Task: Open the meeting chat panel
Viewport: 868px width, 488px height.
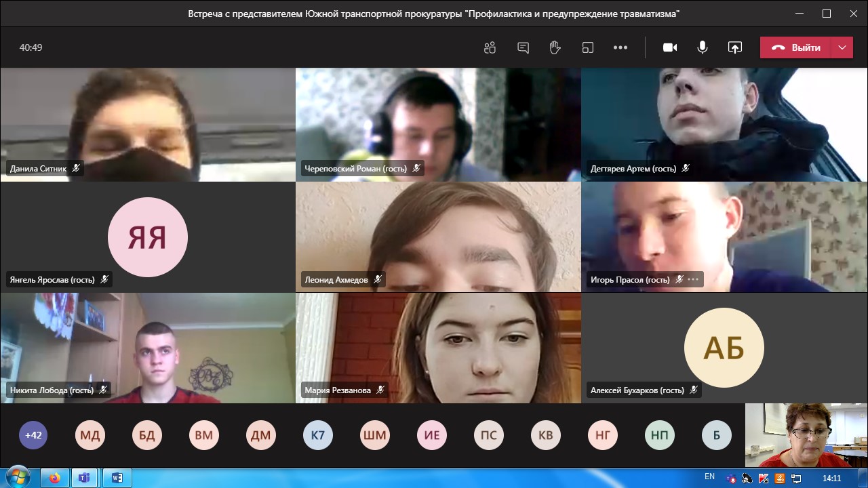Action: (x=523, y=47)
